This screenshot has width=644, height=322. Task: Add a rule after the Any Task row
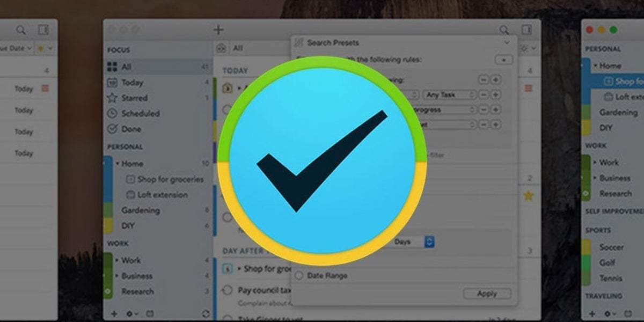click(496, 95)
